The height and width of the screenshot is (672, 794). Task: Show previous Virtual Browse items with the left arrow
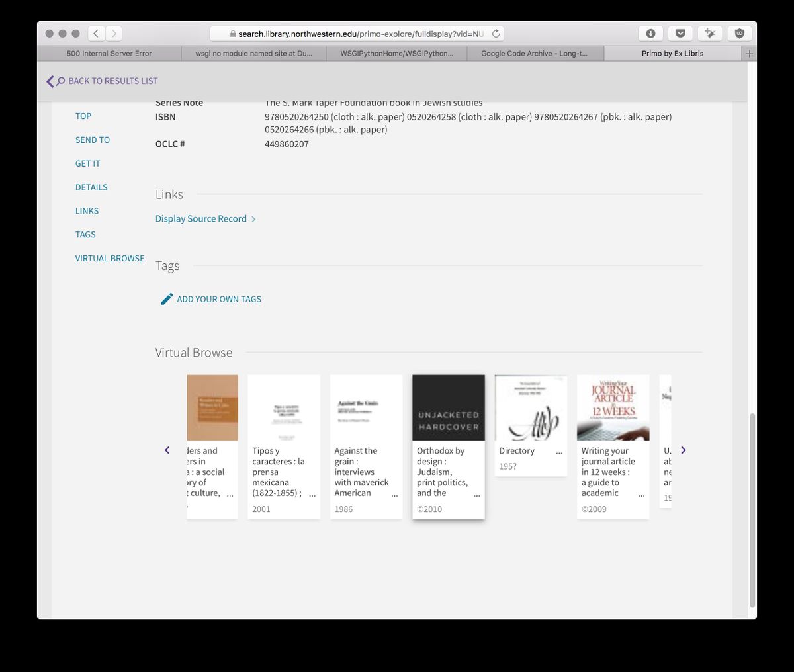pyautogui.click(x=167, y=450)
